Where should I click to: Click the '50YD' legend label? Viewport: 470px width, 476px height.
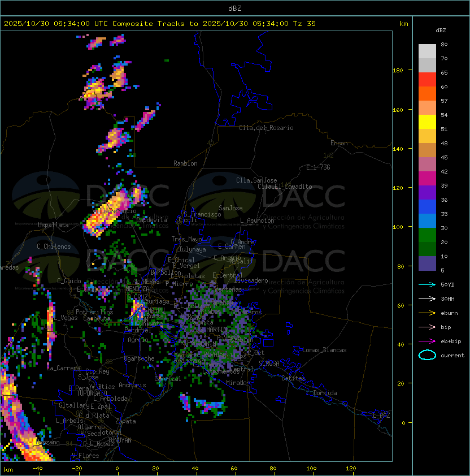[447, 284]
